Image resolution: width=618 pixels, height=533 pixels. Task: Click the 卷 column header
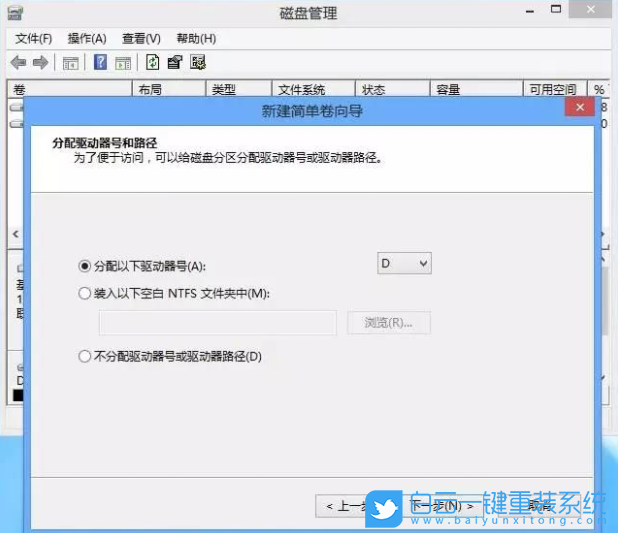69,89
